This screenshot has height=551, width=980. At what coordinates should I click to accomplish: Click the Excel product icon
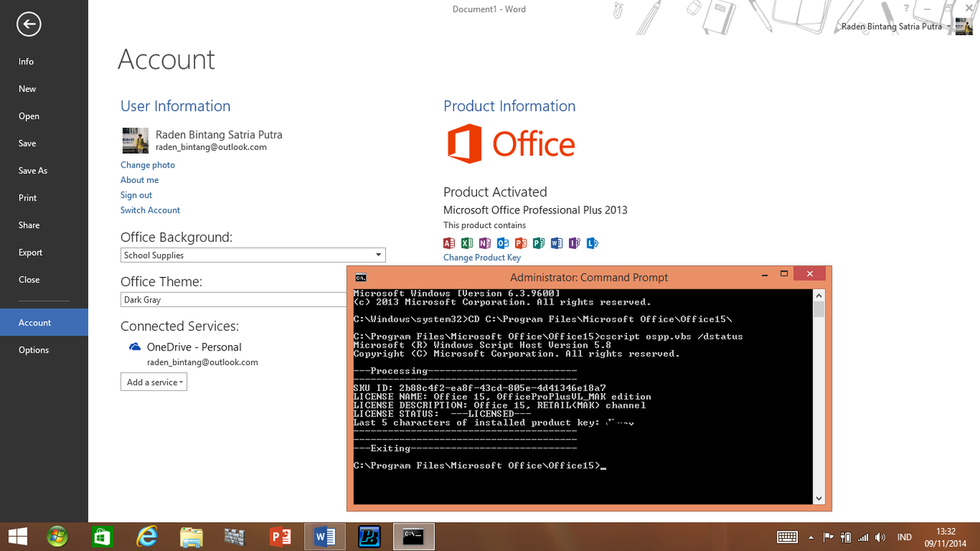tap(467, 243)
